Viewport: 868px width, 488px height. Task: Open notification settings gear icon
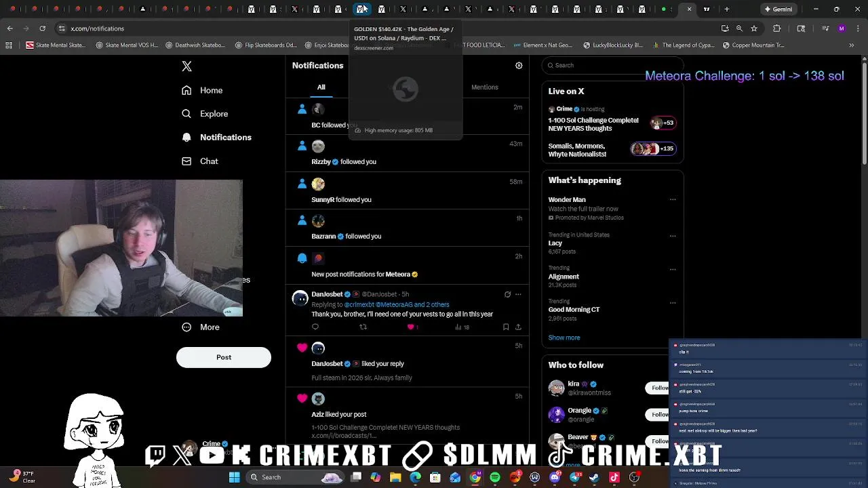click(x=519, y=66)
